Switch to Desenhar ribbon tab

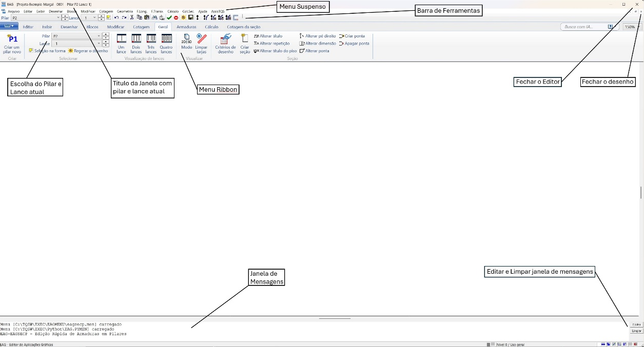(69, 27)
